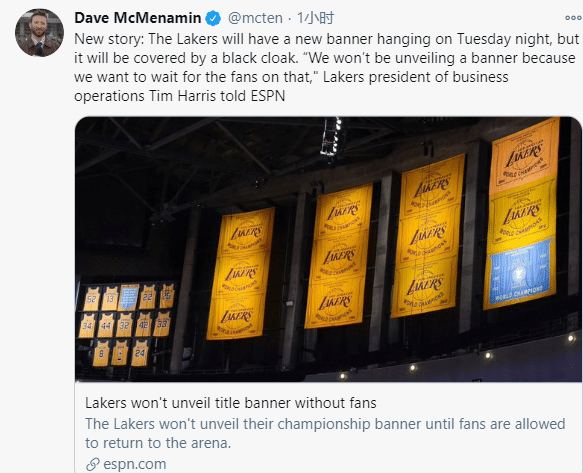Click the Dave McMenamin display name
This screenshot has height=473, width=583.
pos(138,18)
